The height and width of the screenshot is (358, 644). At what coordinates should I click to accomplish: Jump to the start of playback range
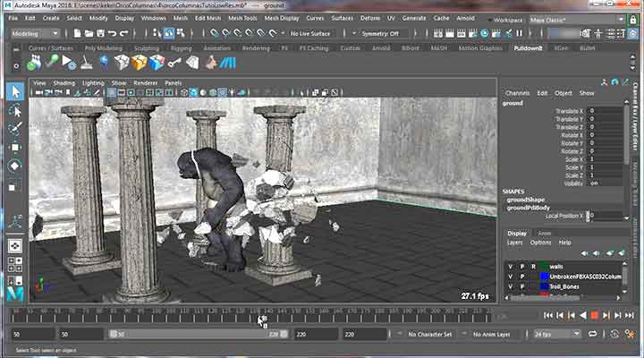(547, 315)
